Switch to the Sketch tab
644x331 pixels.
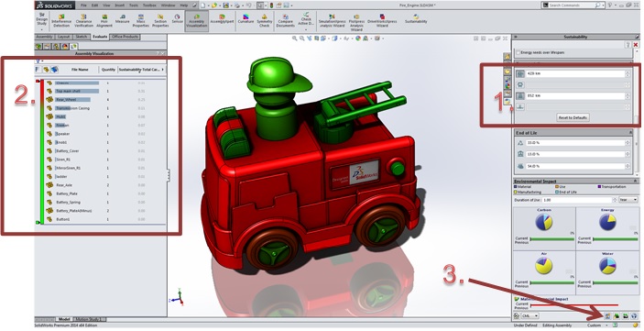[x=82, y=37]
